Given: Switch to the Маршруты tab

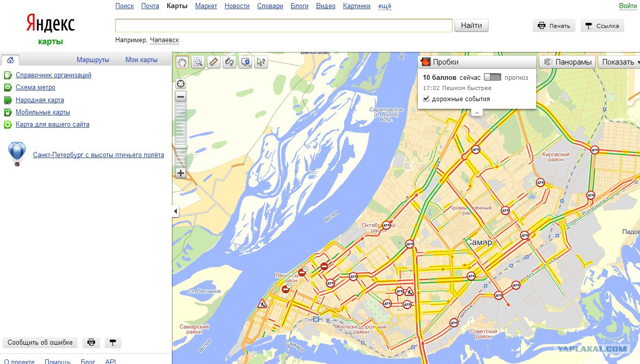Looking at the screenshot, I should (93, 59).
